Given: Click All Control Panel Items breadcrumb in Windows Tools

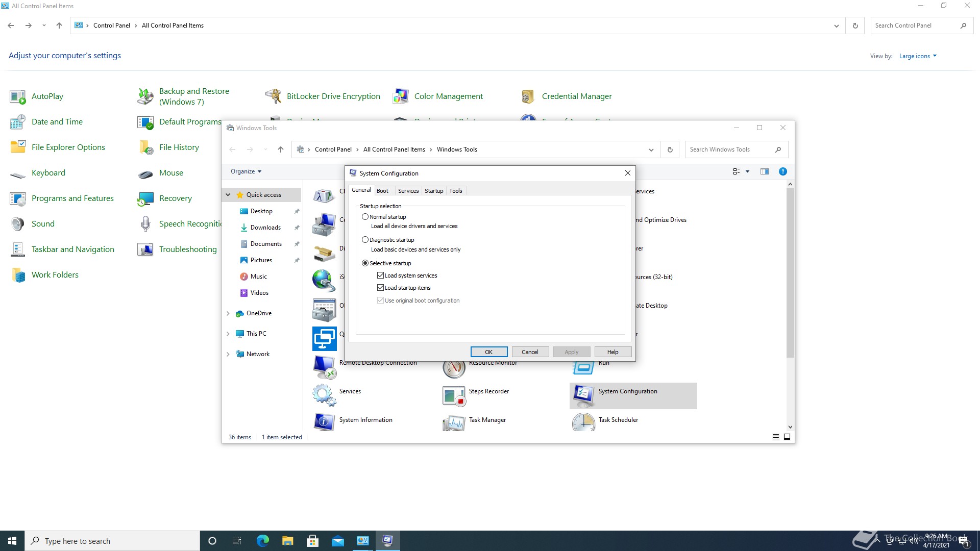Looking at the screenshot, I should (x=394, y=149).
